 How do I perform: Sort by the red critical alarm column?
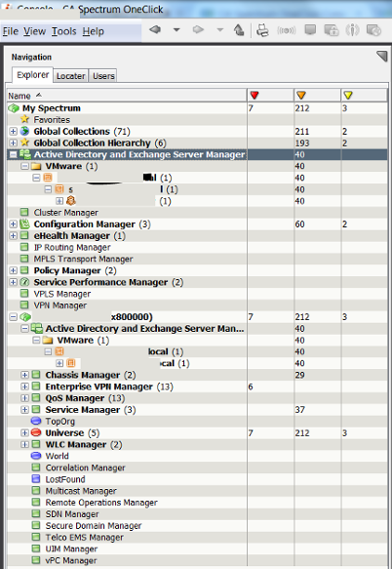point(270,96)
